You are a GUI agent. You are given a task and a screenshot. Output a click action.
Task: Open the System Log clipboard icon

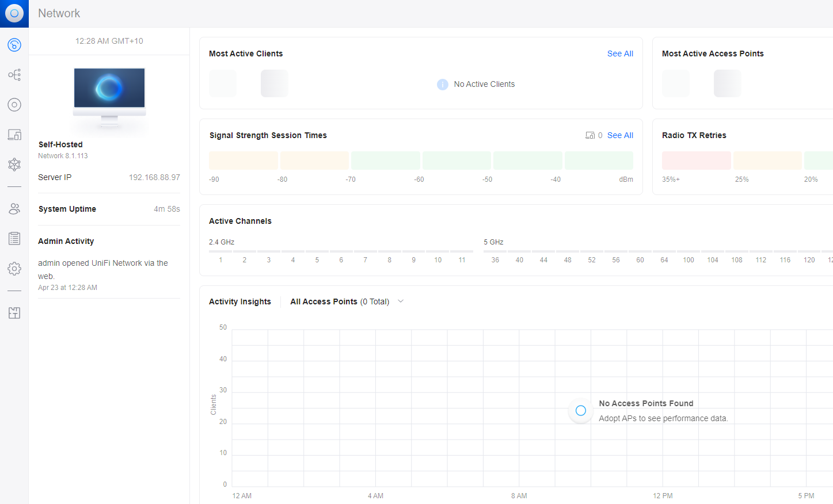[x=14, y=238]
